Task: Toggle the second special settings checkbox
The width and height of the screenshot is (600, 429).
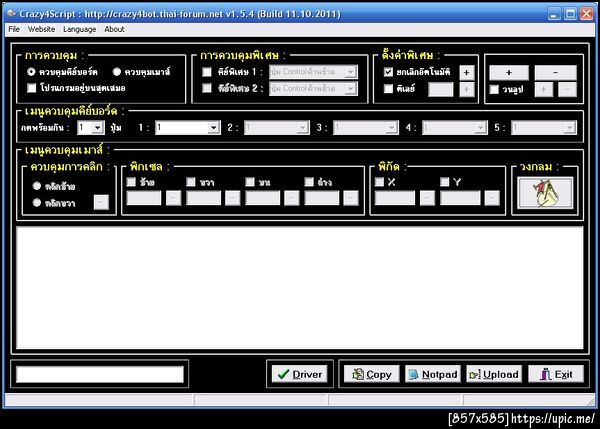Action: [388, 88]
